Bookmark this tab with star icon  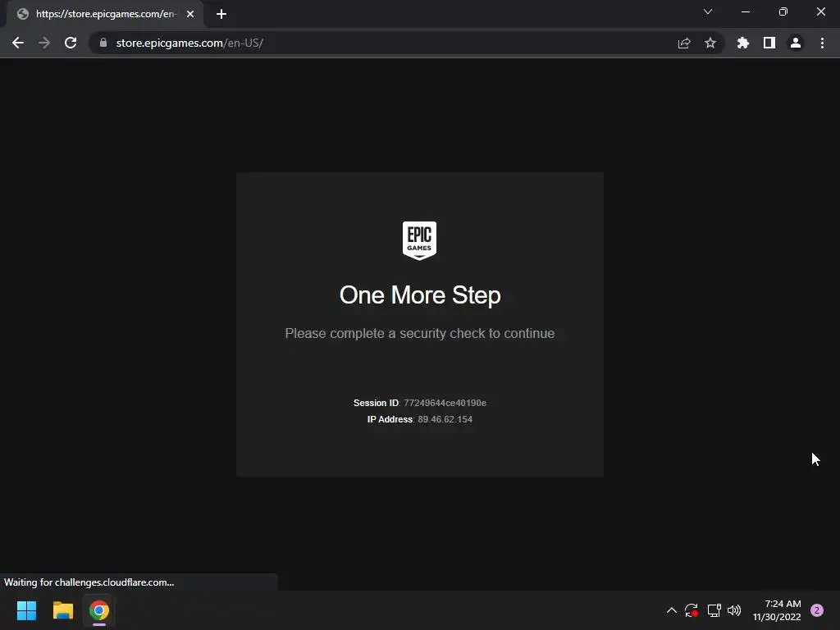(x=710, y=43)
